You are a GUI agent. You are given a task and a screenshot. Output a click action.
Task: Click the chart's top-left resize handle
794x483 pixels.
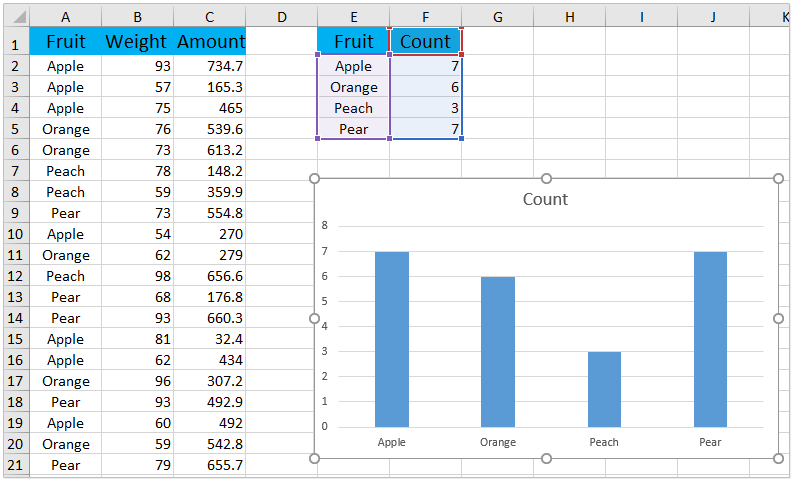[315, 179]
